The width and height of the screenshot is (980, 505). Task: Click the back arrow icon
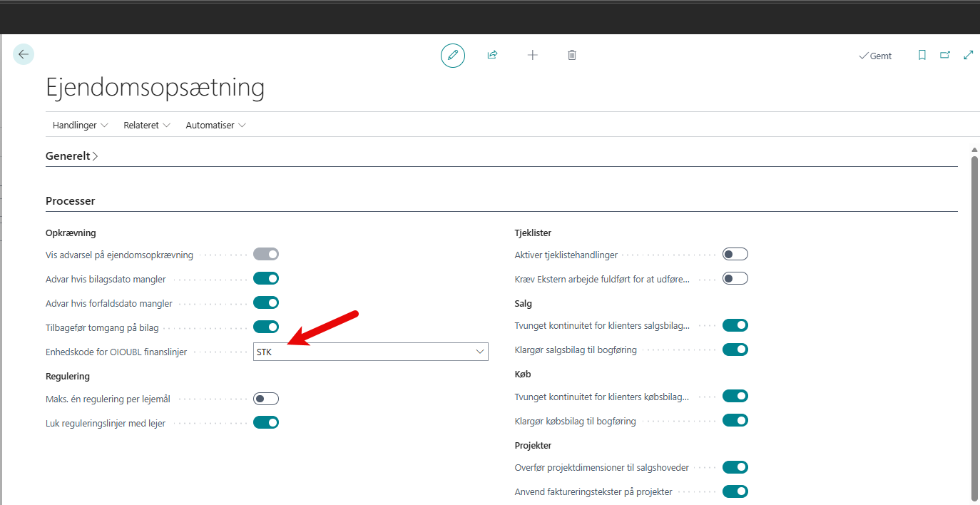[24, 54]
